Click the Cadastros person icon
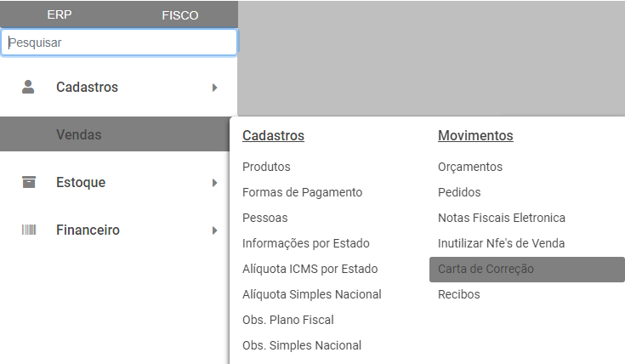This screenshot has height=364, width=625. pyautogui.click(x=29, y=87)
